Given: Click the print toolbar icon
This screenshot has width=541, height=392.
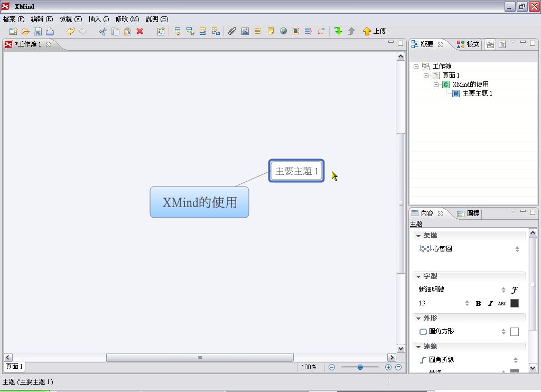Looking at the screenshot, I should 50,31.
